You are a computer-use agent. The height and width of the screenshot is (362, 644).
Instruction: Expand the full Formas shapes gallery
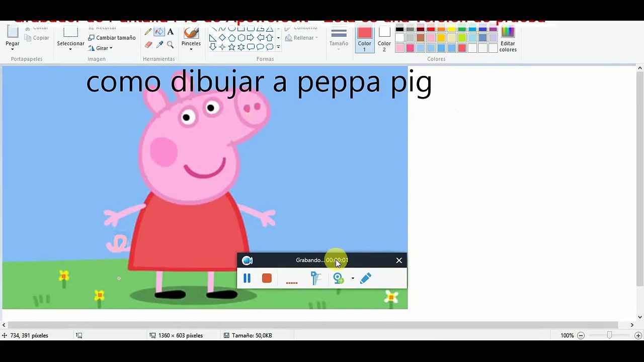[x=278, y=47]
